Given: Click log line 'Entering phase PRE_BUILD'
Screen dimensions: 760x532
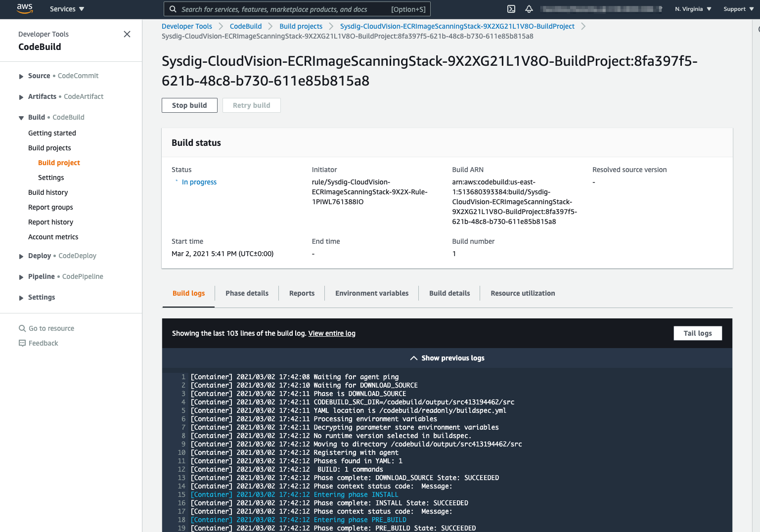Looking at the screenshot, I should (299, 520).
